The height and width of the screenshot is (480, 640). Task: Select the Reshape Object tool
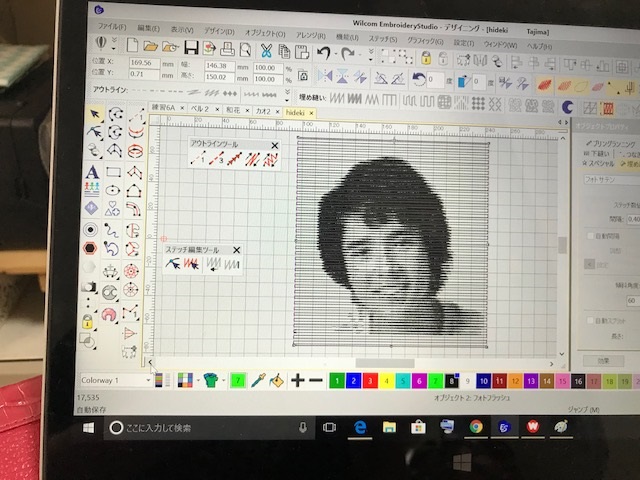point(94,131)
